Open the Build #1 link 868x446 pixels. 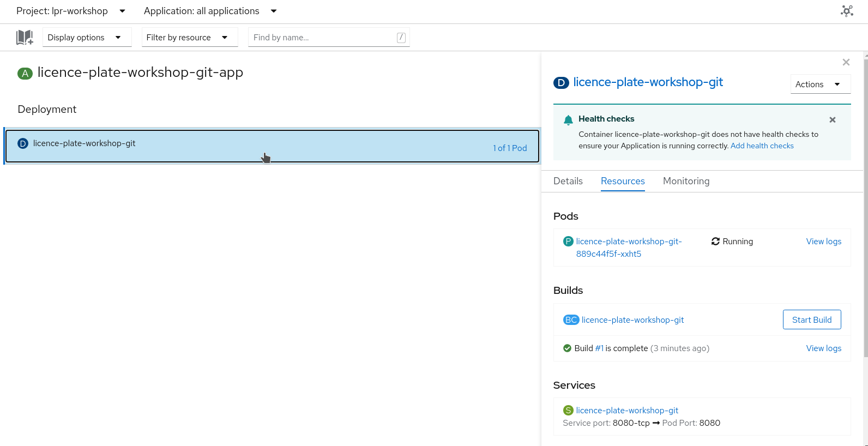click(599, 348)
